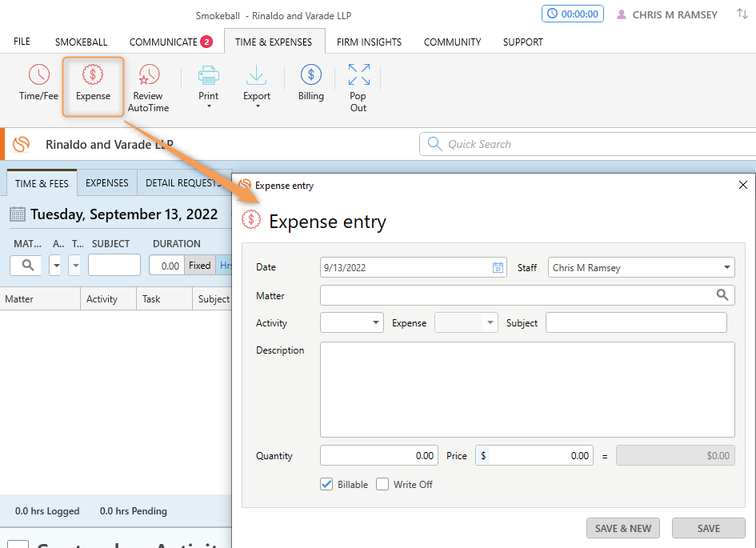Image resolution: width=756 pixels, height=548 pixels.
Task: Click the SAVE button
Action: click(x=709, y=528)
